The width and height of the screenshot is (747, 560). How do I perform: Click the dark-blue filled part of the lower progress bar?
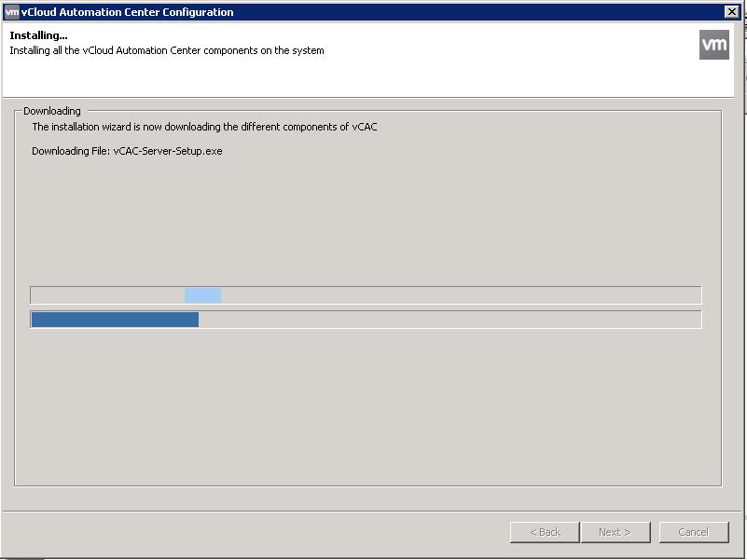point(115,320)
